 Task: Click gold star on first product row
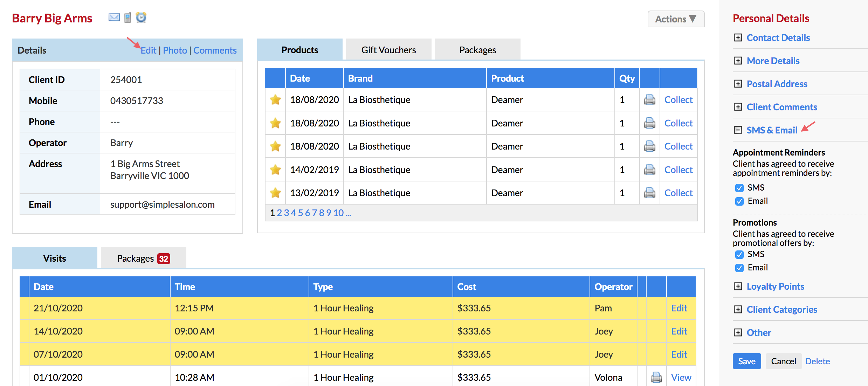pos(275,100)
